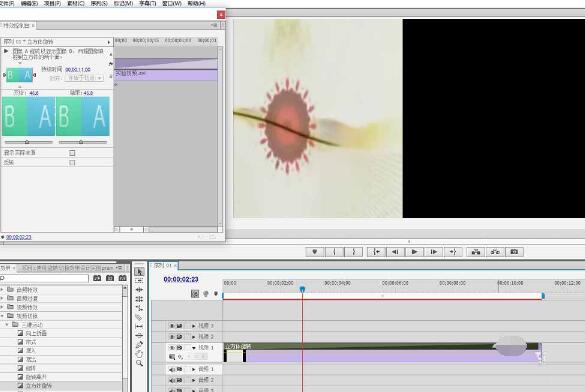585x392 pixels.
Task: Collapse the Video 1 track
Action: (194, 347)
